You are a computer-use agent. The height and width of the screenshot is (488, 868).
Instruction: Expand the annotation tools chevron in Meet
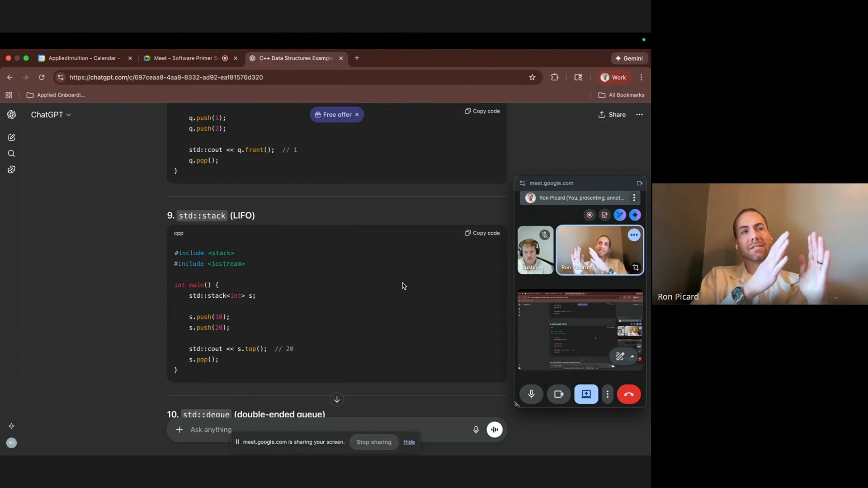[633, 357]
